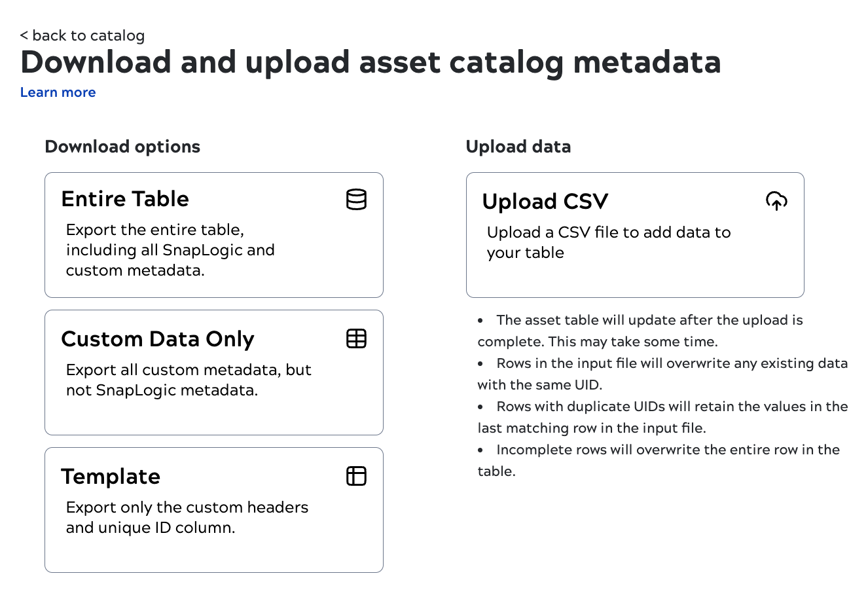Open the 'Learn more' link
868x601 pixels.
click(58, 92)
